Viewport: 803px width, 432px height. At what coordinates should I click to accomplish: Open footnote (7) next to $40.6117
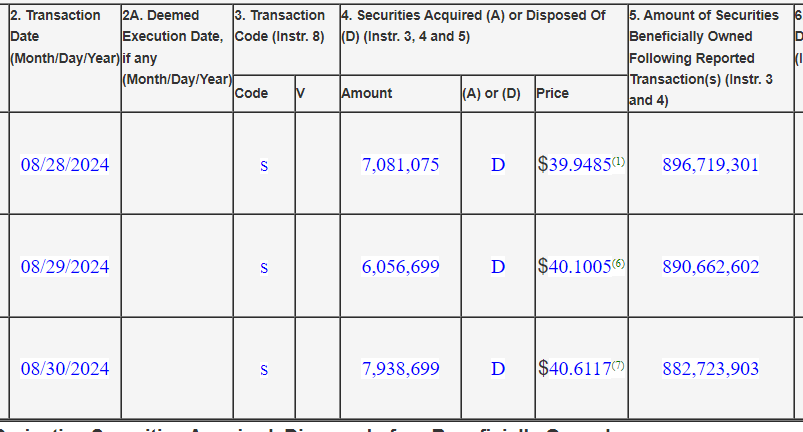(x=618, y=366)
